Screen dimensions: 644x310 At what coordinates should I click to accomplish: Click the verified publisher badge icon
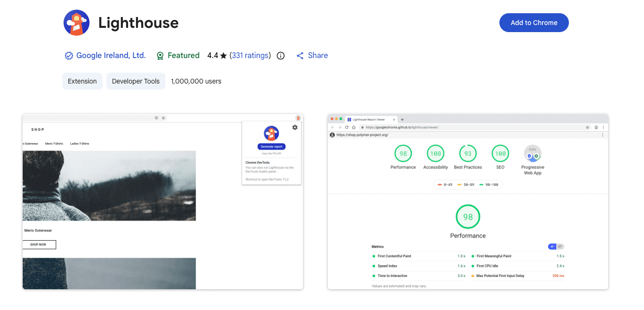(x=69, y=56)
